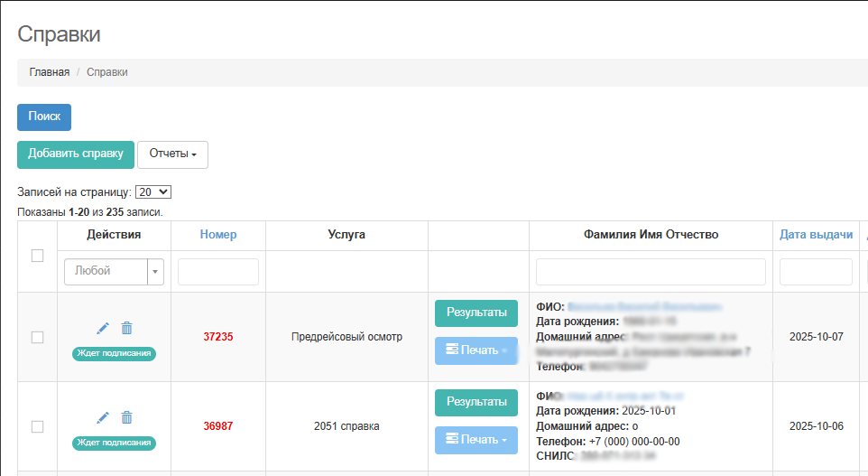Edit record 36987 with pencil icon

[x=103, y=417]
